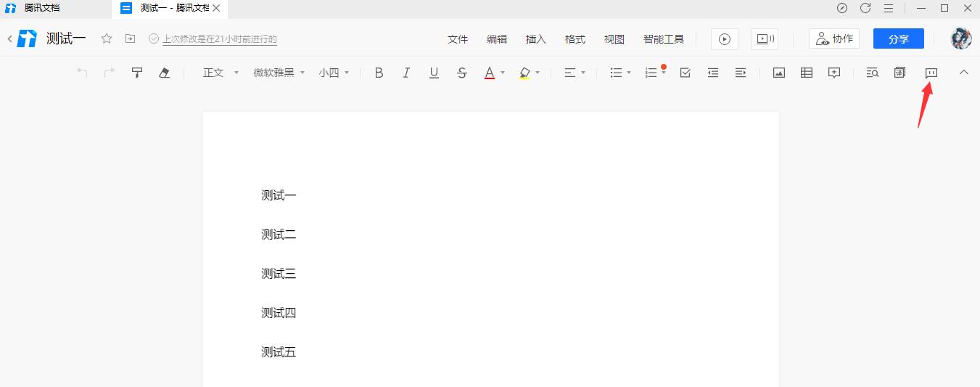Click the blue 分享 share button
Screen dimensions: 980x387
[x=899, y=39]
